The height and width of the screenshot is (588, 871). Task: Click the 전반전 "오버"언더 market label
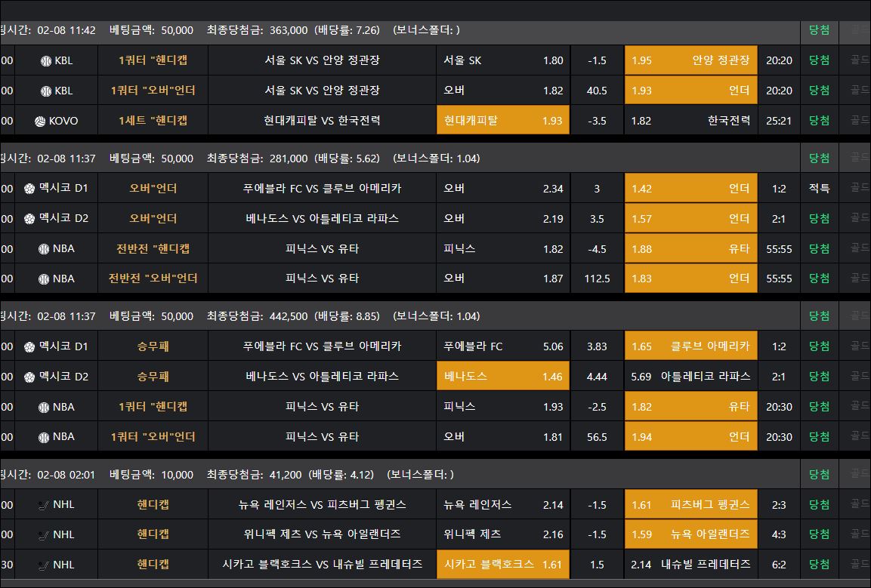[x=153, y=278]
